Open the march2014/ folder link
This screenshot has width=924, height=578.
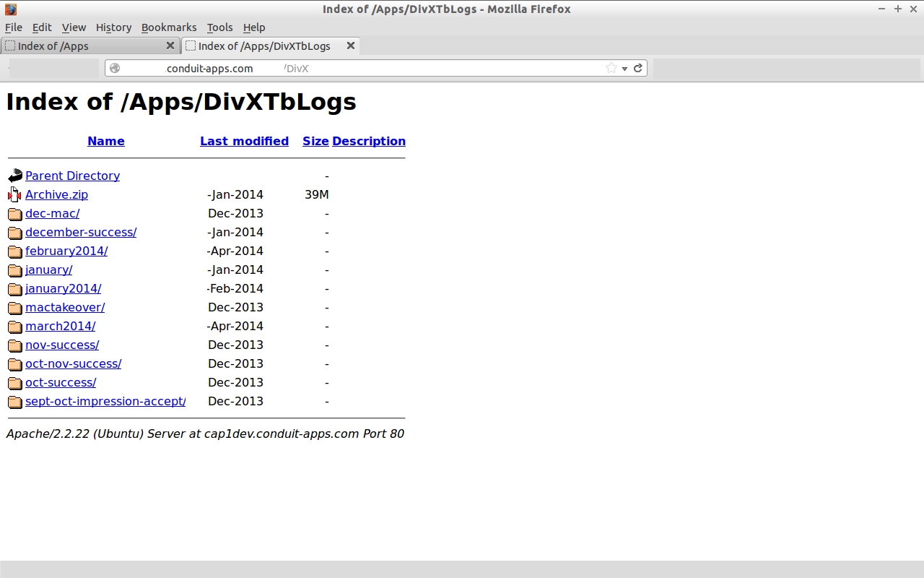(x=60, y=326)
